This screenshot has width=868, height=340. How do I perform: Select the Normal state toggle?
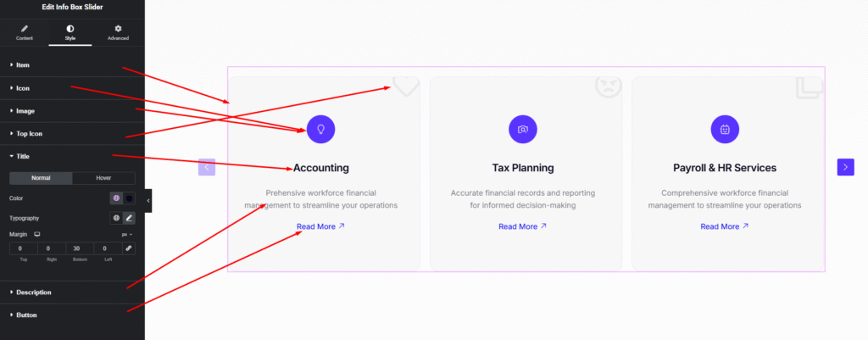tap(41, 178)
